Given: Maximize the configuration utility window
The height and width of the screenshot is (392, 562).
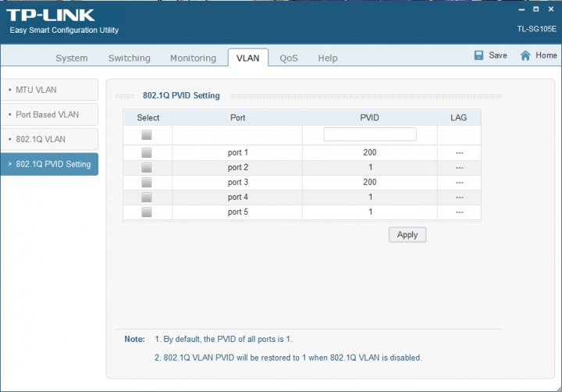Looking at the screenshot, I should (x=535, y=9).
